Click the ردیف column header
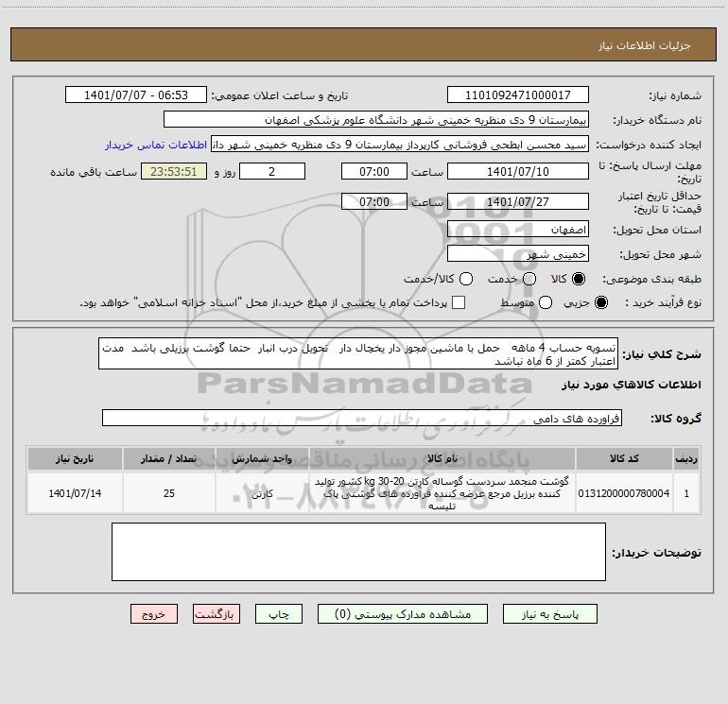728x704 pixels. 686,458
